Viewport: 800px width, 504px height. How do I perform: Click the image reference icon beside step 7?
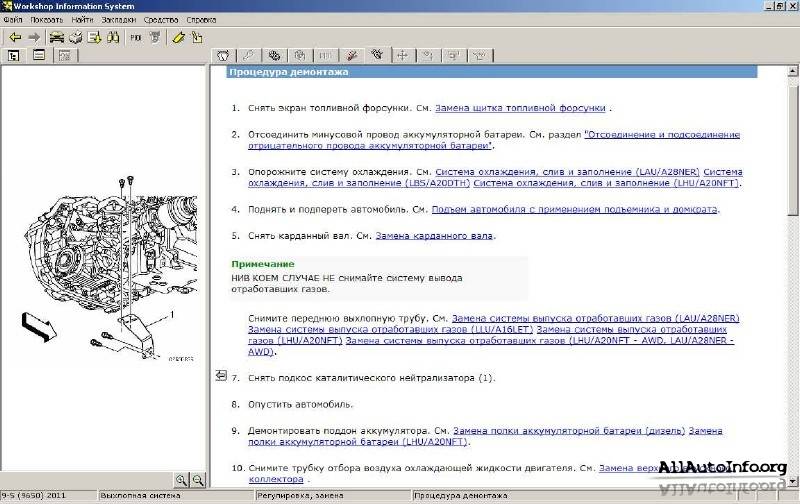coord(221,375)
